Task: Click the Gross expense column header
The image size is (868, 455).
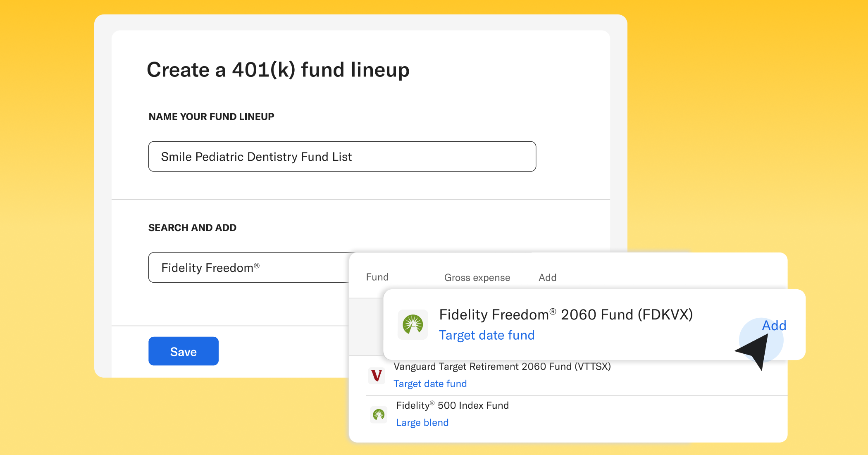Action: (x=477, y=277)
